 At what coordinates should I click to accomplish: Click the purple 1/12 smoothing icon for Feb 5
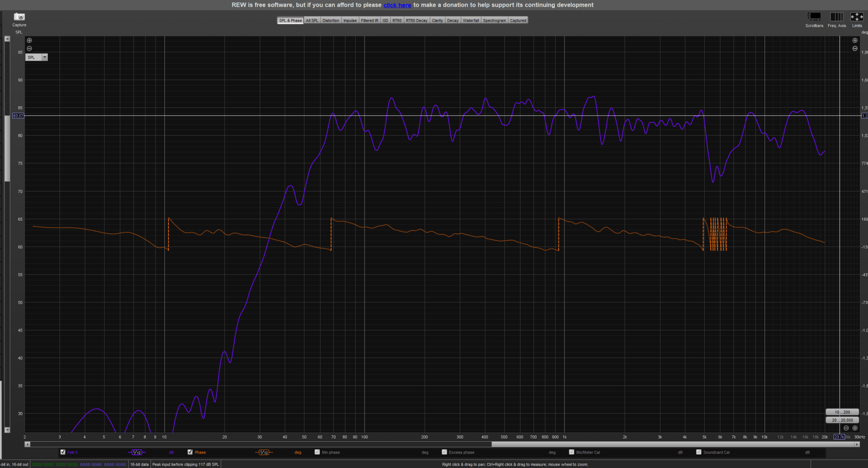pyautogui.click(x=136, y=452)
